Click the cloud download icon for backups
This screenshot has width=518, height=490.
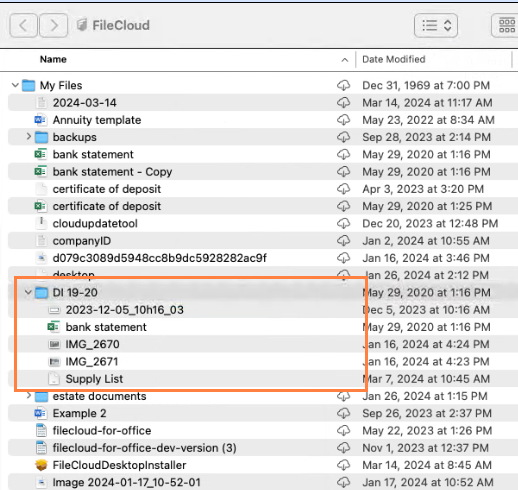click(343, 137)
